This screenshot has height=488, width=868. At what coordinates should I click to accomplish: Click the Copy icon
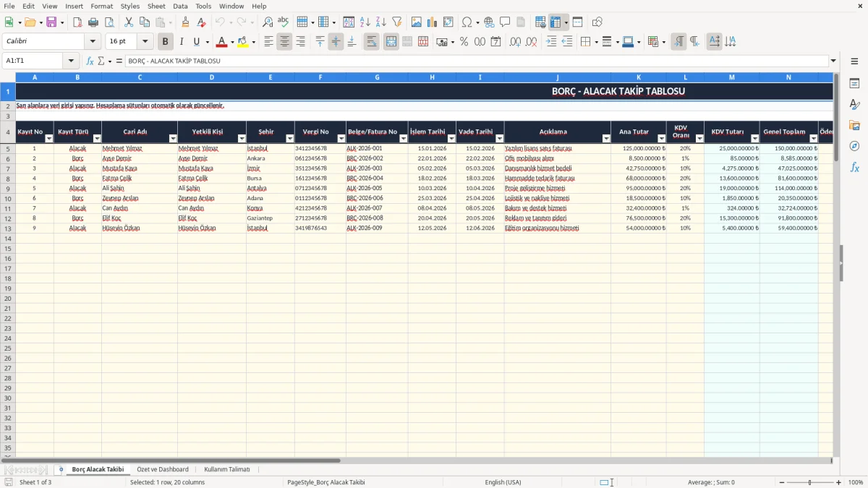click(145, 22)
